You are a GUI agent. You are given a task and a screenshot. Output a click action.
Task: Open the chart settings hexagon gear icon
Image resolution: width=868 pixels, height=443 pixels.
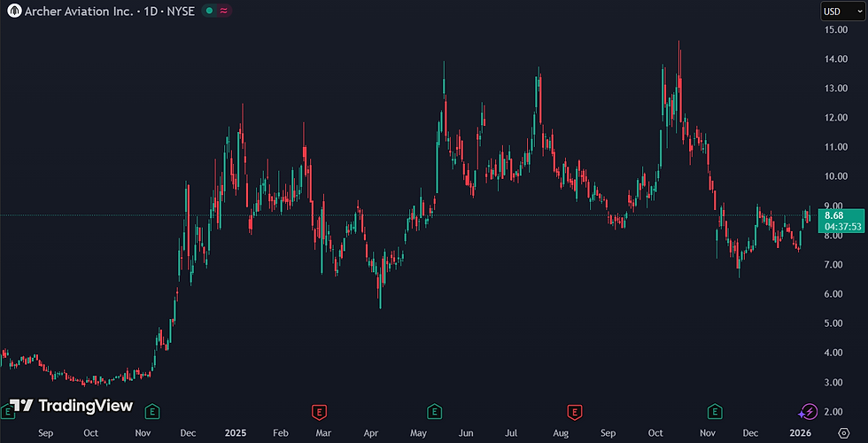tap(843, 432)
